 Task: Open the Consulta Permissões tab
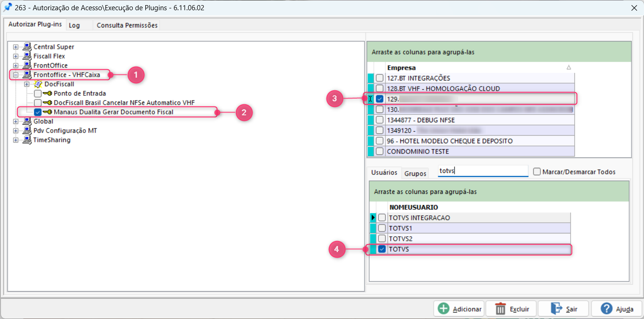coord(127,25)
